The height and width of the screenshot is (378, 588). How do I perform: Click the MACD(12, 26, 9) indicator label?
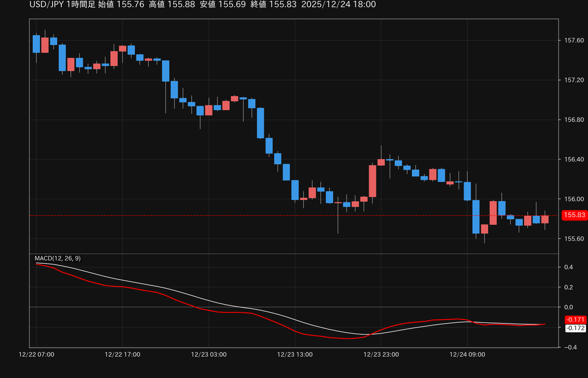57,258
